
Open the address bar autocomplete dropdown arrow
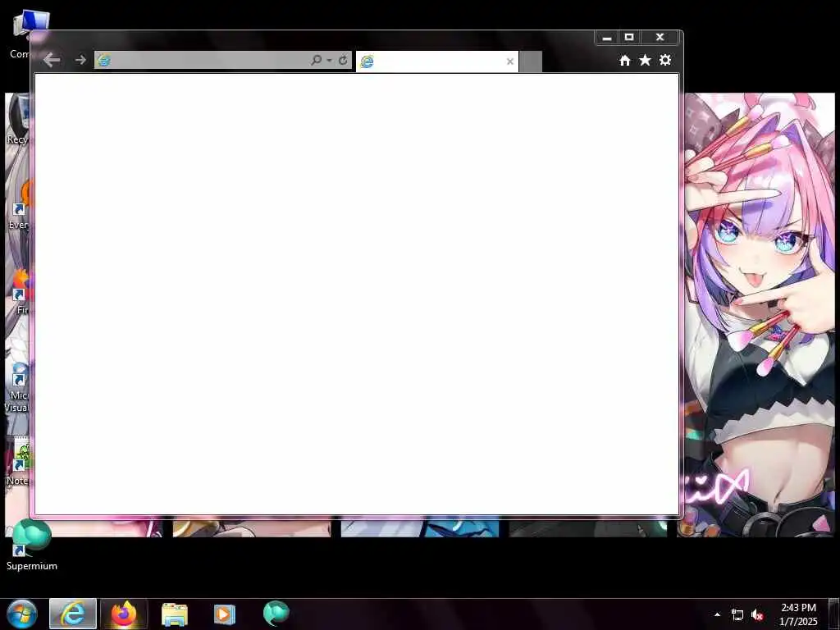click(330, 61)
